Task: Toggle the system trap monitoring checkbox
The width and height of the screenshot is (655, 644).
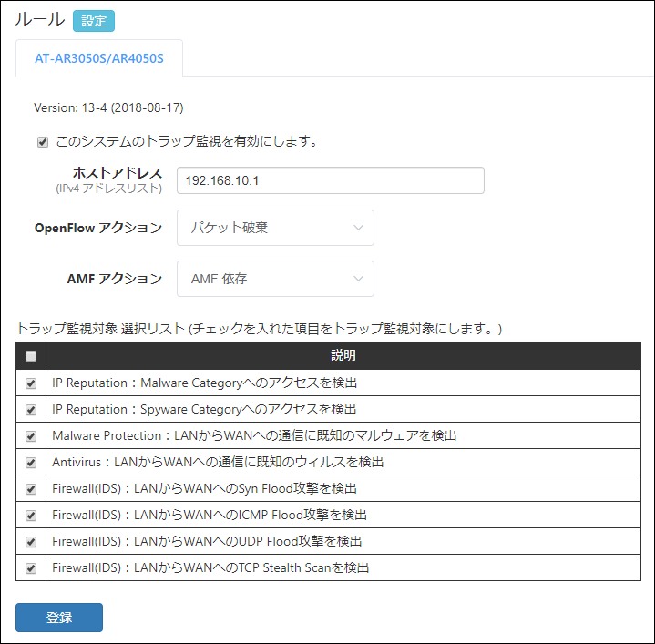Action: [42, 142]
